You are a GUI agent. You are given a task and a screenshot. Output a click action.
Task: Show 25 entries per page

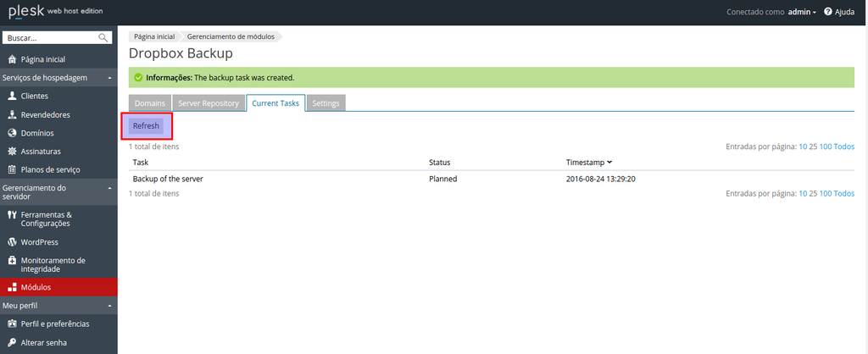click(813, 147)
